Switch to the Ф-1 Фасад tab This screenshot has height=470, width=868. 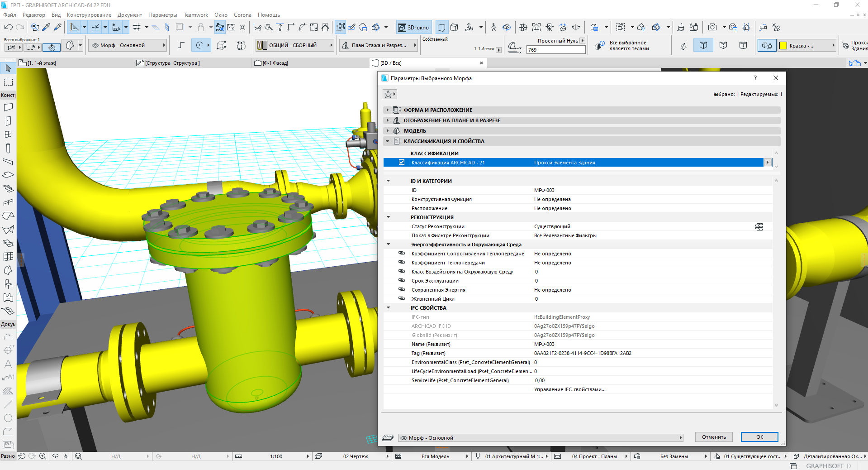click(275, 63)
